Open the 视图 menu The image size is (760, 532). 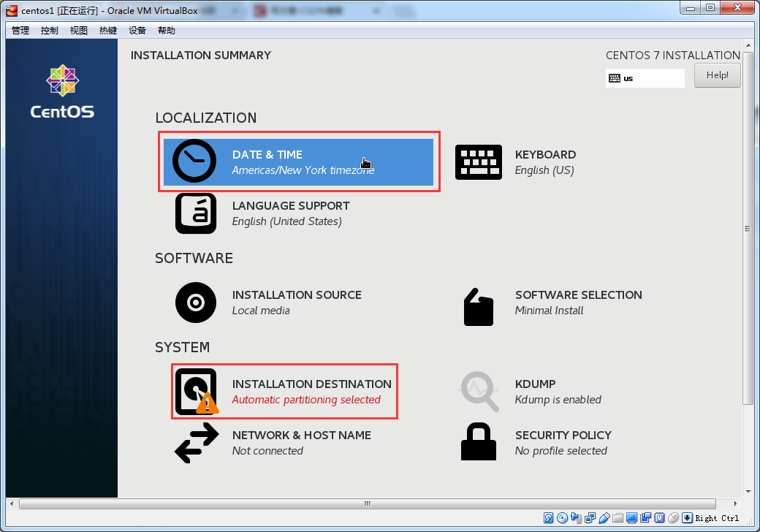(78, 31)
